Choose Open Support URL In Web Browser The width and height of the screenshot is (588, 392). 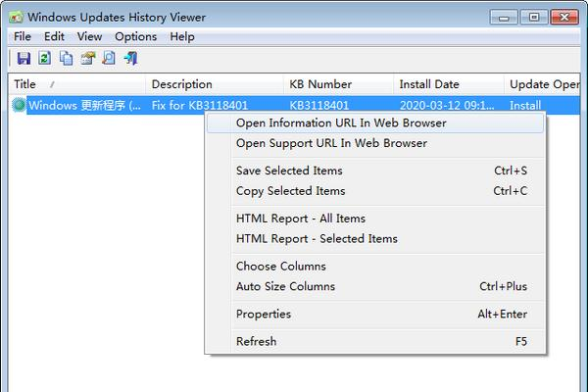pos(375,143)
